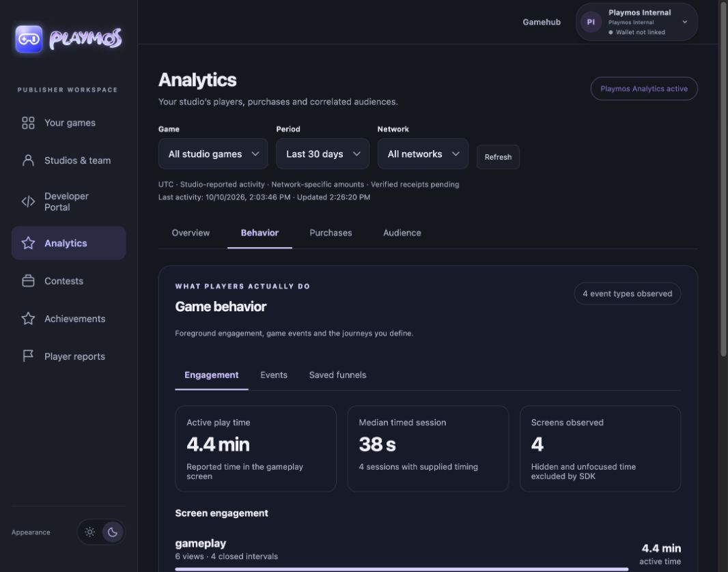The image size is (728, 572).
Task: Switch to the Purchases tab
Action: click(x=331, y=233)
